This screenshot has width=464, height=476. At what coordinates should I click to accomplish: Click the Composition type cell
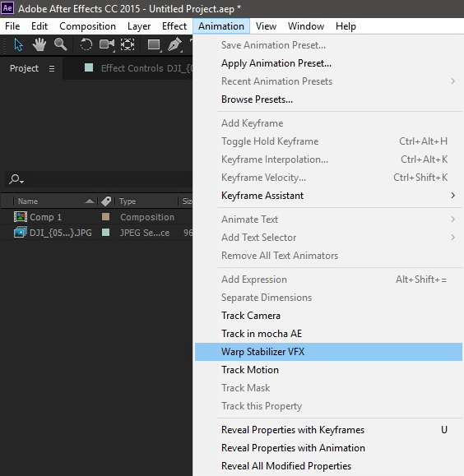tap(147, 217)
